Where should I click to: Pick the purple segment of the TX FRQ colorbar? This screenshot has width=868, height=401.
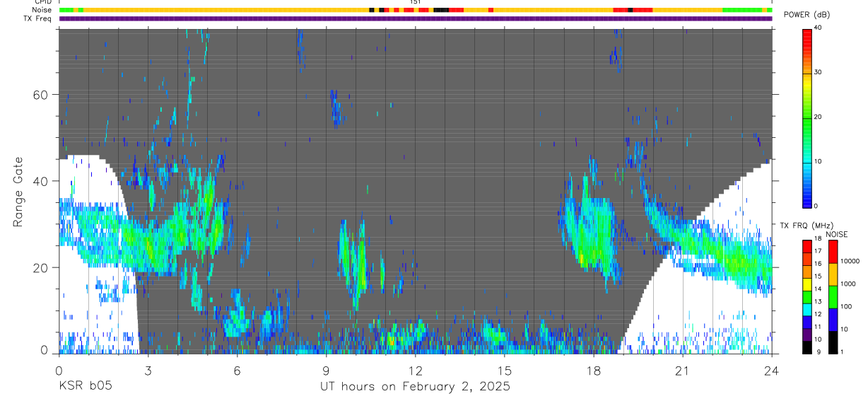click(807, 335)
